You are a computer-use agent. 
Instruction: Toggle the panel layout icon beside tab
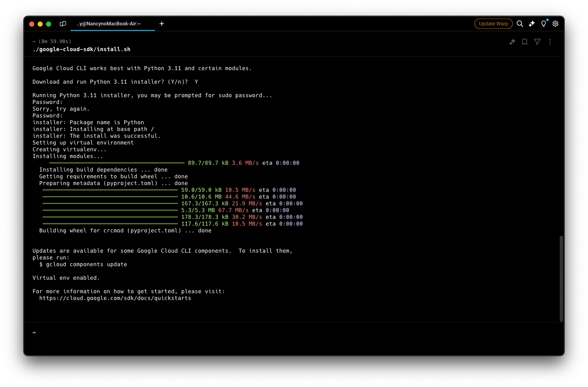(x=63, y=24)
